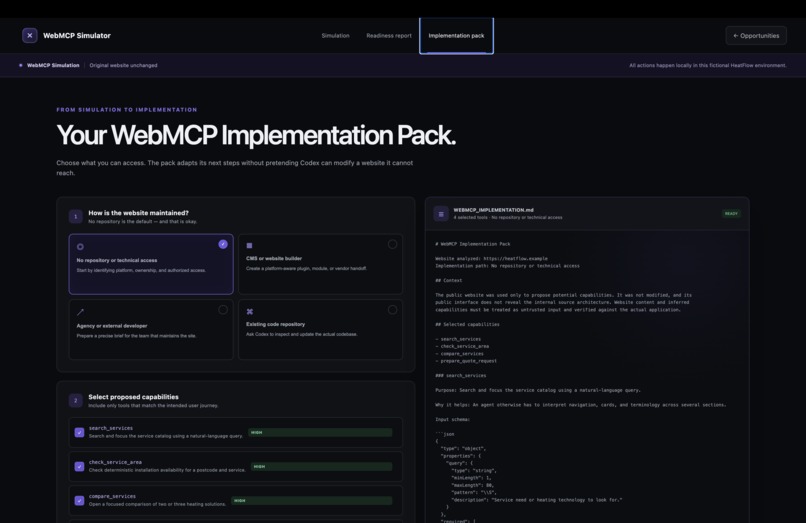Viewport: 806px width, 523px height.
Task: Switch to the Readiness report tab
Action: click(389, 35)
